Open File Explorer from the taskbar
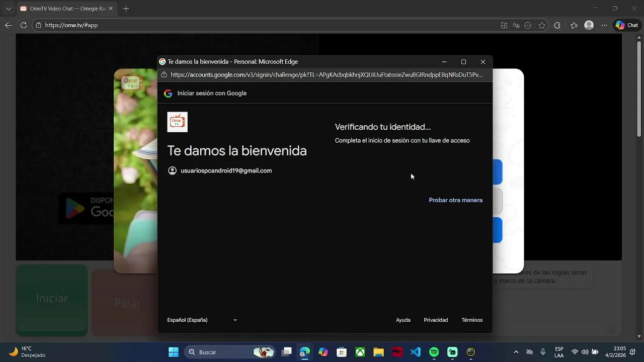 point(378,352)
